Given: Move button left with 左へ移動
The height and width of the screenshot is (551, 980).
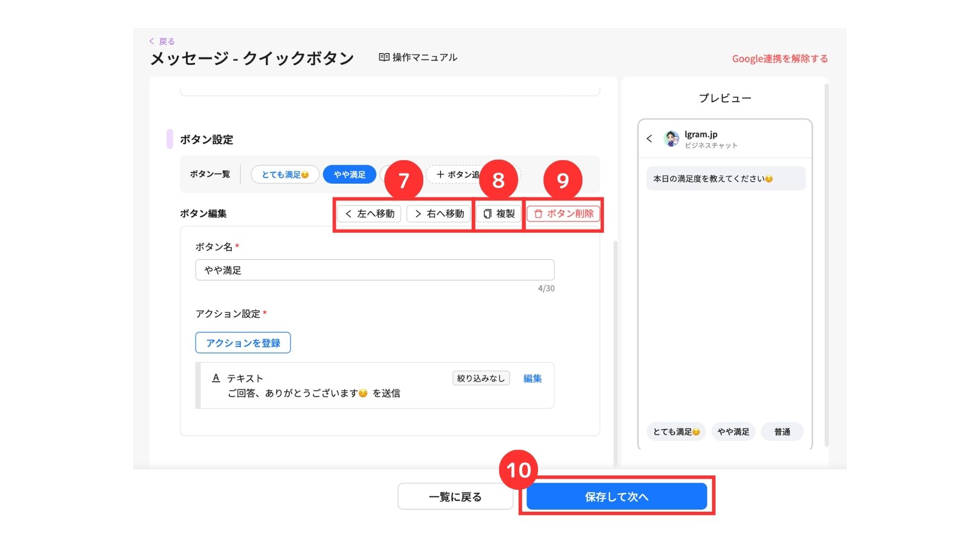Looking at the screenshot, I should pyautogui.click(x=370, y=214).
